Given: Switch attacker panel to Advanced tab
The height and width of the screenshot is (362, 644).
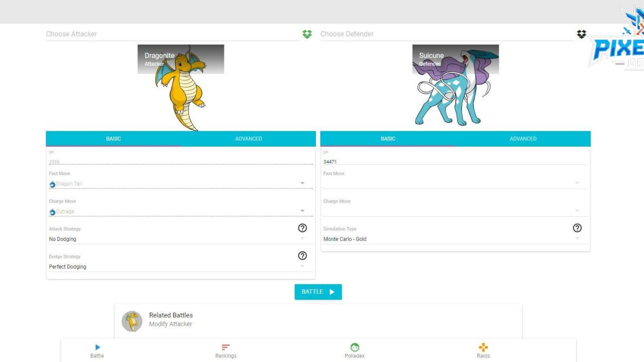Looking at the screenshot, I should coord(249,139).
